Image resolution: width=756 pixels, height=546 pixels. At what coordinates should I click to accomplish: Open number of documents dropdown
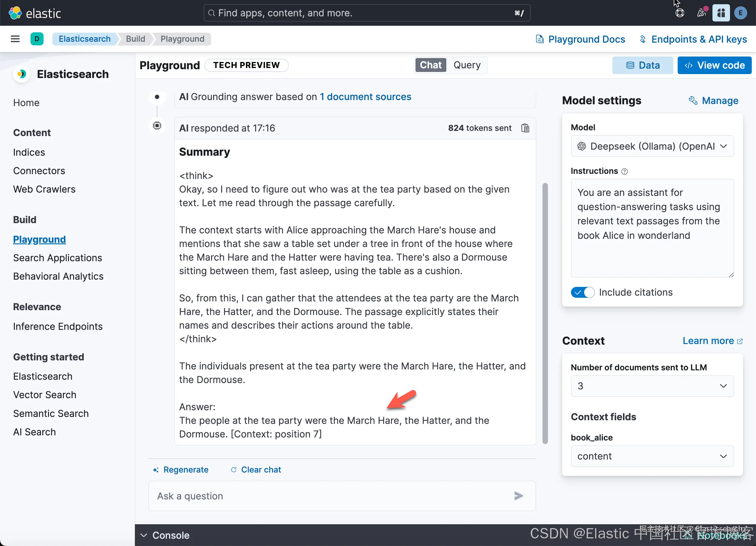pyautogui.click(x=652, y=386)
